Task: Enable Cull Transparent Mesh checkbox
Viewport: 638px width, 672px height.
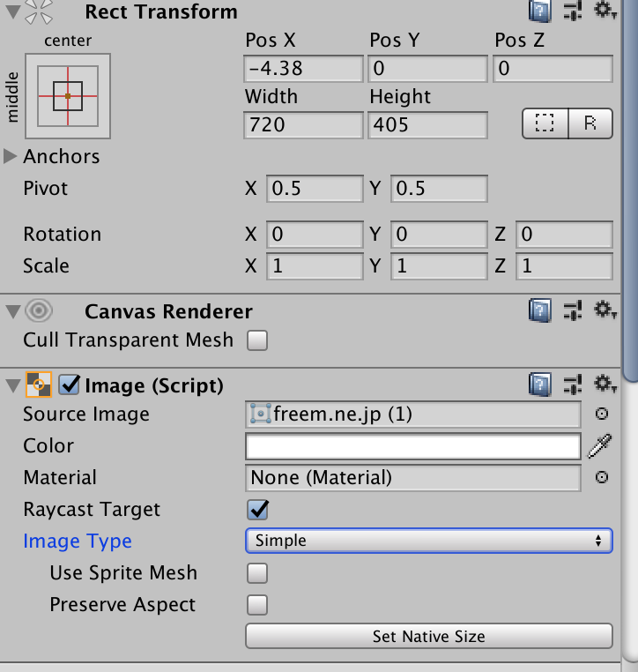Action: point(257,340)
